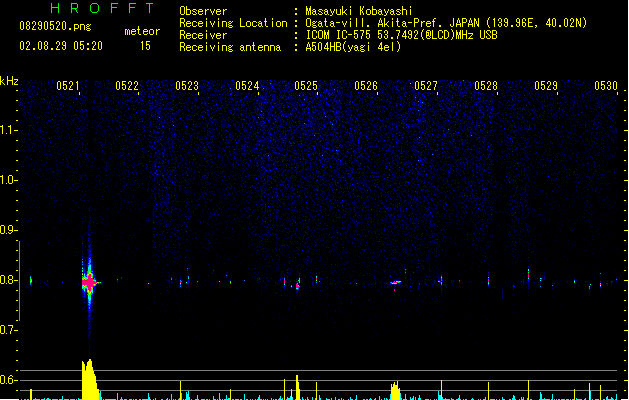Click the observer name Masayuki Kobayashi
The image size is (629, 400).
tap(359, 11)
